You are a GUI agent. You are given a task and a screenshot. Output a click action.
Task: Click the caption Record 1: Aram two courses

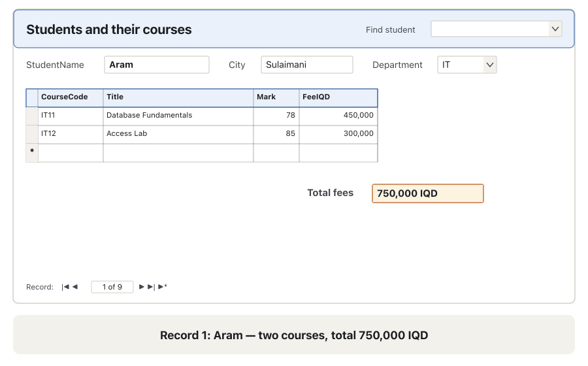(294, 335)
